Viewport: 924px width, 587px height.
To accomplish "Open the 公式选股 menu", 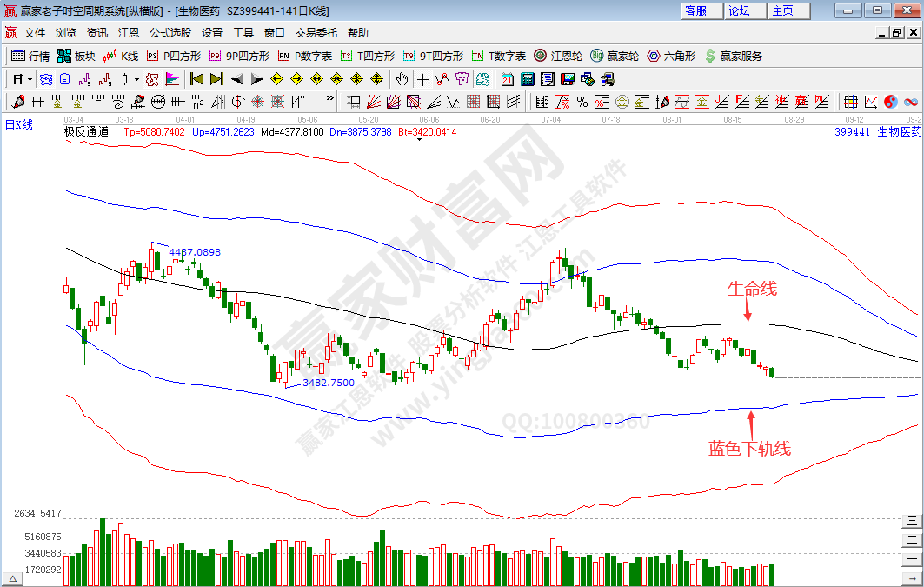I will tap(170, 32).
